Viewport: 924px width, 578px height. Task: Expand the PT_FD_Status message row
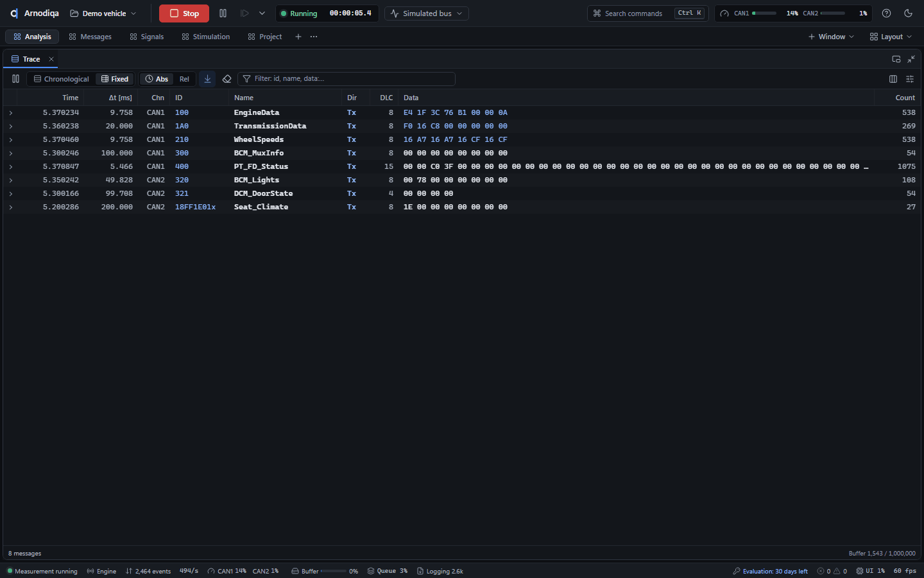coord(11,167)
